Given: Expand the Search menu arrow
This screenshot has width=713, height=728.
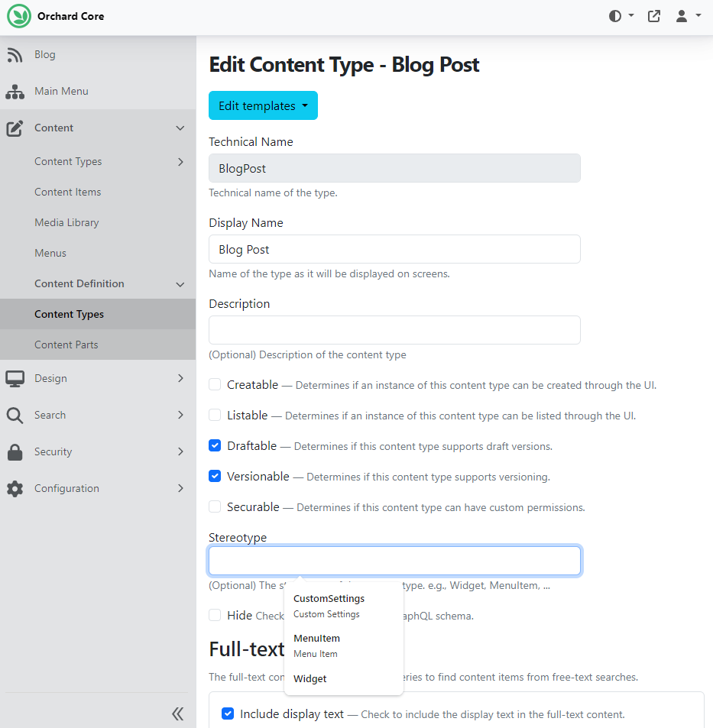Looking at the screenshot, I should [x=180, y=415].
